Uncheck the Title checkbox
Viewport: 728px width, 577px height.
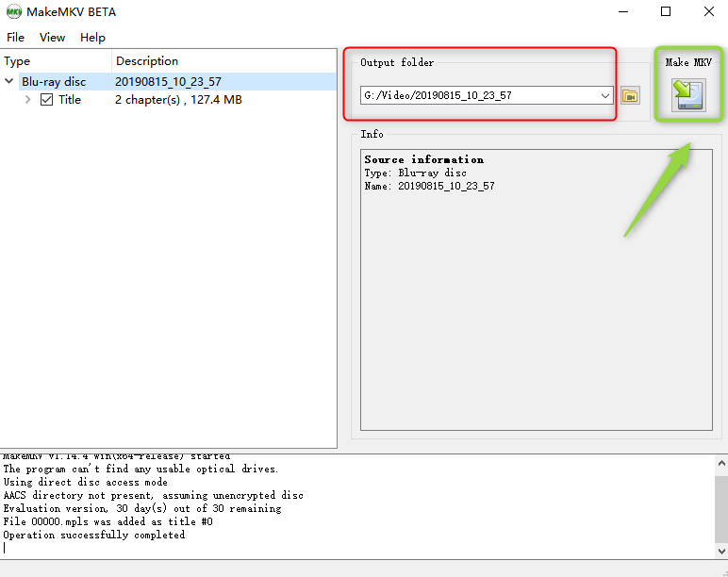tap(46, 99)
